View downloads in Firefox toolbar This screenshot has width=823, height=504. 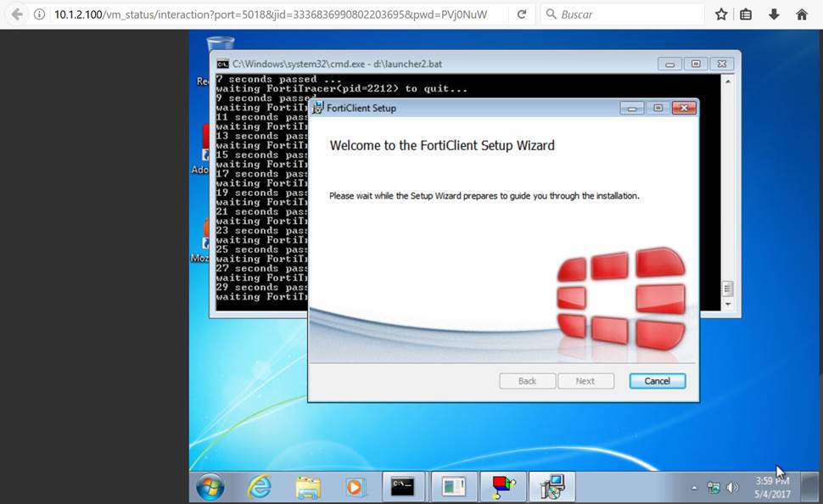(775, 14)
